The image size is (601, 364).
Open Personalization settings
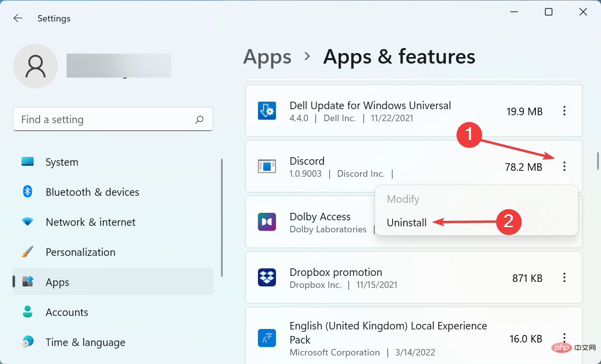pyautogui.click(x=113, y=252)
